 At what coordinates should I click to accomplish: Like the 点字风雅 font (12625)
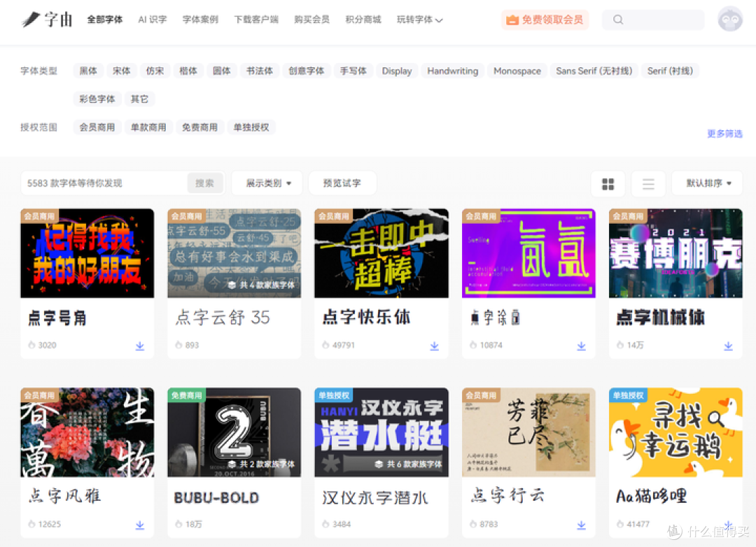(31, 524)
